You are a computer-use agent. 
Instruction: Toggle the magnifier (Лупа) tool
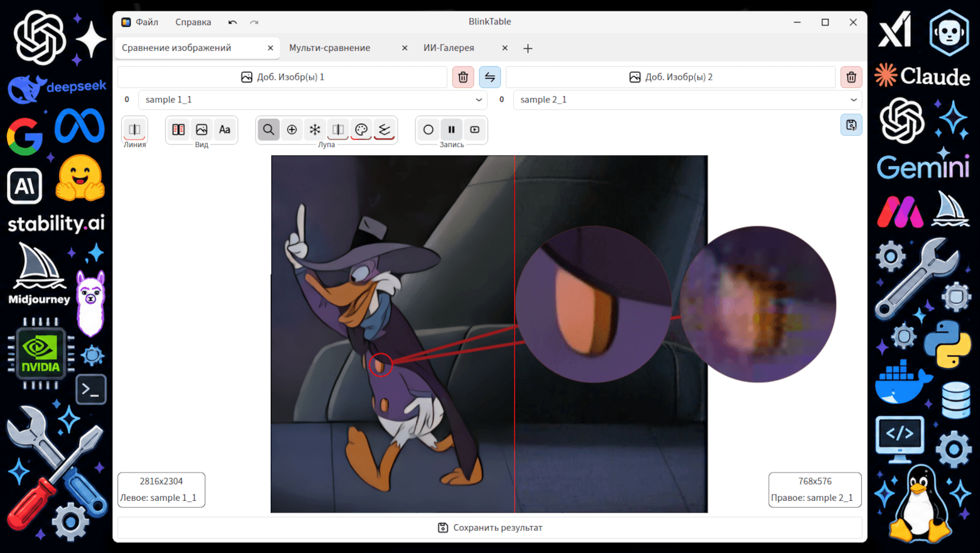(x=268, y=129)
